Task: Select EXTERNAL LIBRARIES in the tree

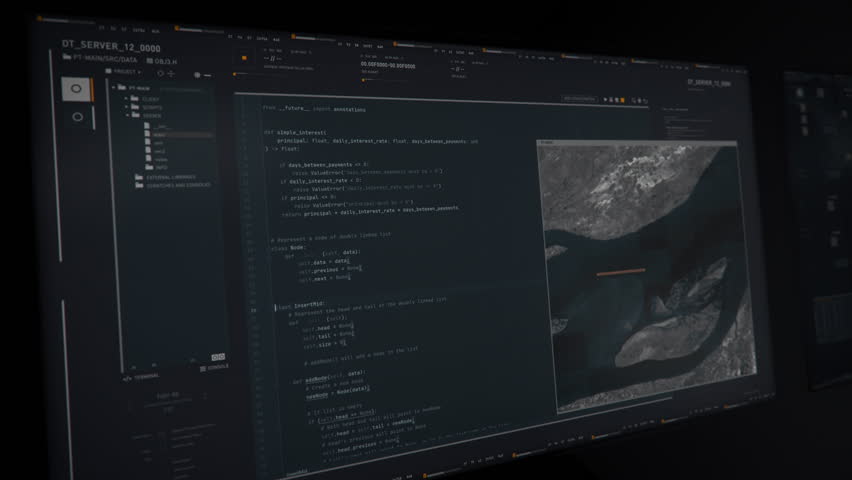Action: coord(165,177)
